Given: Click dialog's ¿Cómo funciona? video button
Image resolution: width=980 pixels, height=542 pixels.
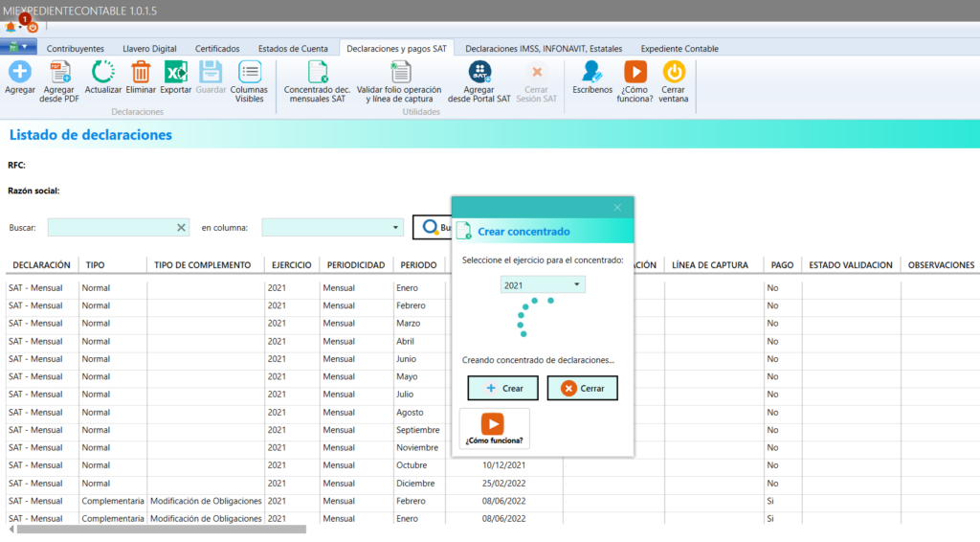Looking at the screenshot, I should pyautogui.click(x=495, y=429).
